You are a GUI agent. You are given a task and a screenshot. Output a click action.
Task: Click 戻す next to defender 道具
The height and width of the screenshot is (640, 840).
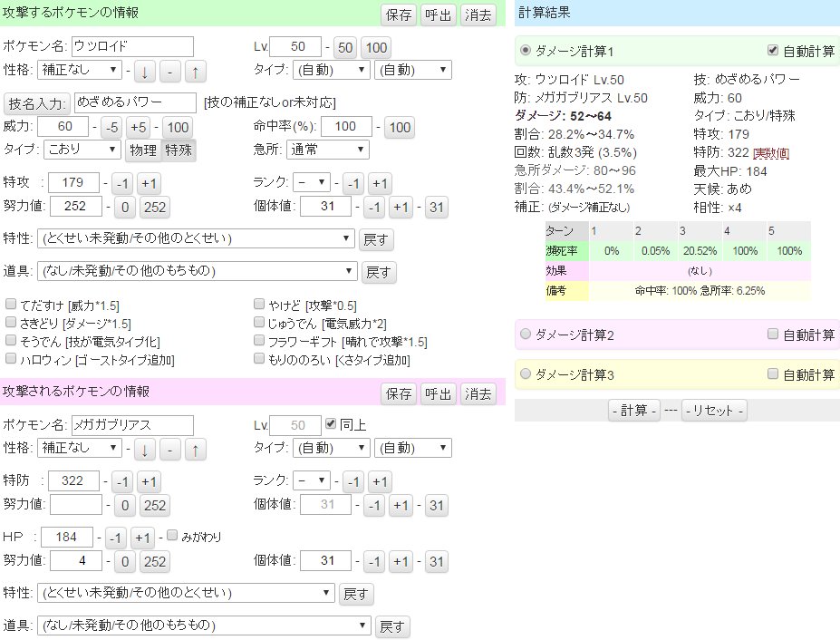pyautogui.click(x=392, y=626)
